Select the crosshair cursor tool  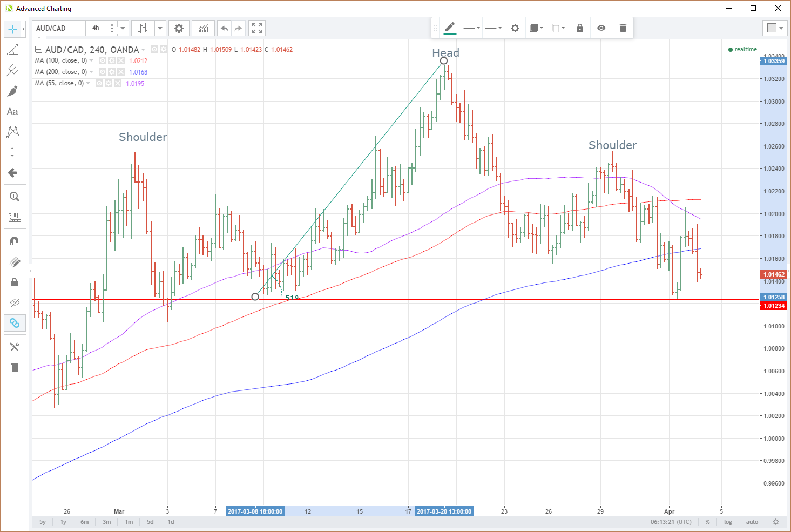point(12,29)
